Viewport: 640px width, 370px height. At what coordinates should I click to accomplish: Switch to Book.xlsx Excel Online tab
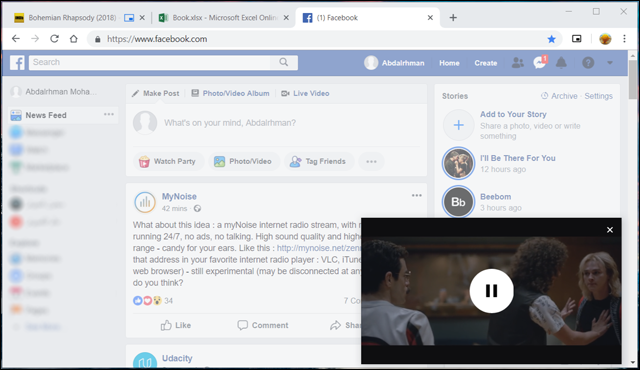(224, 18)
